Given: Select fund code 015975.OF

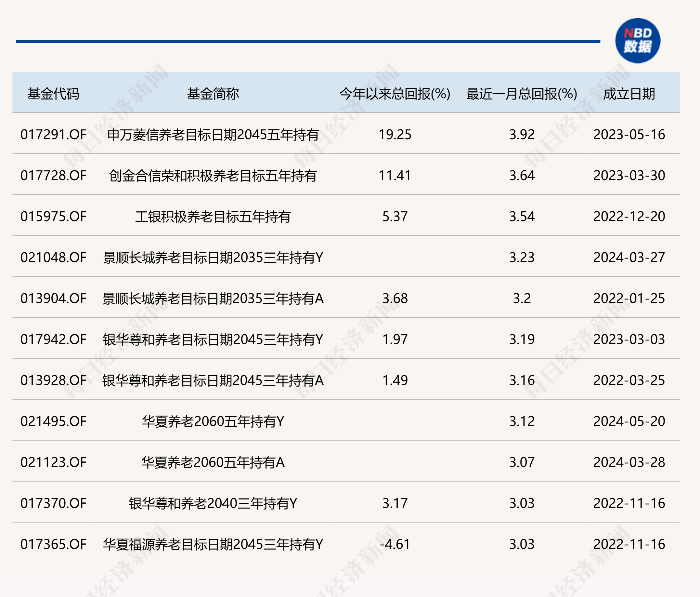Looking at the screenshot, I should pyautogui.click(x=53, y=216).
